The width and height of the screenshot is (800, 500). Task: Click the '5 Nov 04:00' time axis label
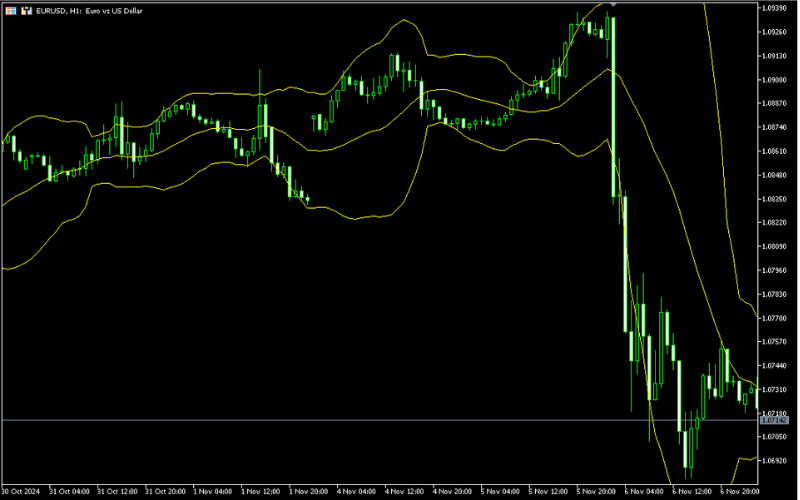(x=501, y=492)
